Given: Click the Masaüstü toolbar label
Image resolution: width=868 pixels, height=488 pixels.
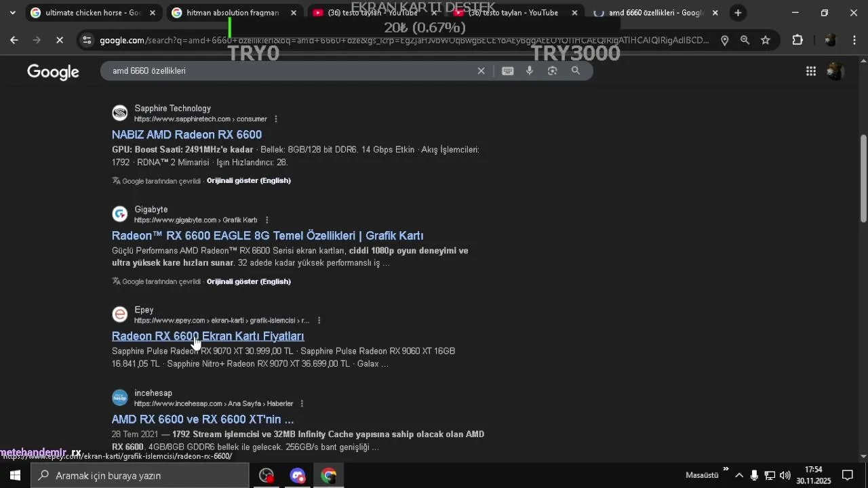Looking at the screenshot, I should (702, 475).
